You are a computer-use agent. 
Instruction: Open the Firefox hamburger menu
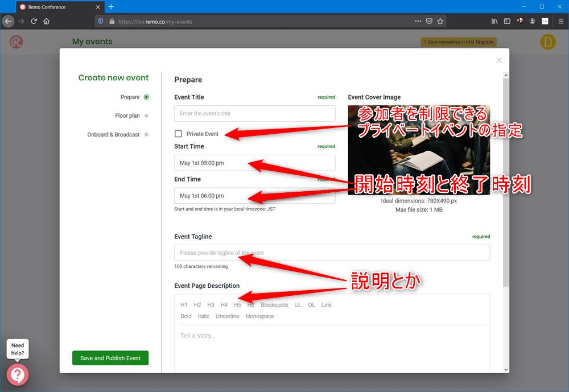(x=560, y=22)
